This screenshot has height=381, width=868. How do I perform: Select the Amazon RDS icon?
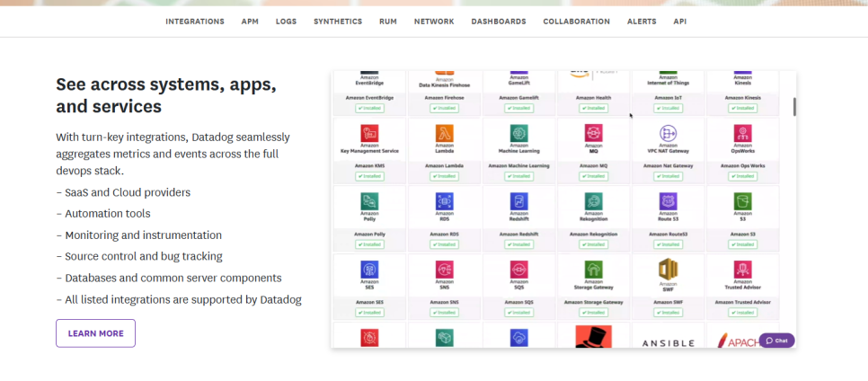click(x=444, y=201)
